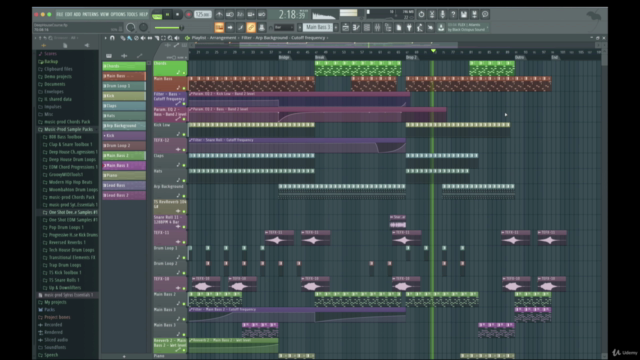Enable the magnet snap icon in the playlist toolbar
640x360 pixels.
112,38
